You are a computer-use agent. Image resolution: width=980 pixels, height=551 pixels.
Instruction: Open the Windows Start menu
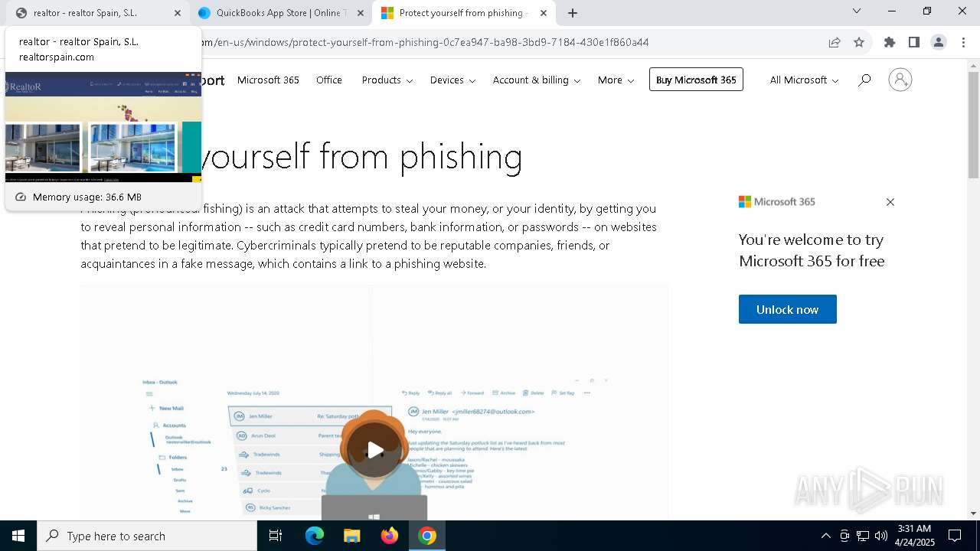tap(18, 536)
